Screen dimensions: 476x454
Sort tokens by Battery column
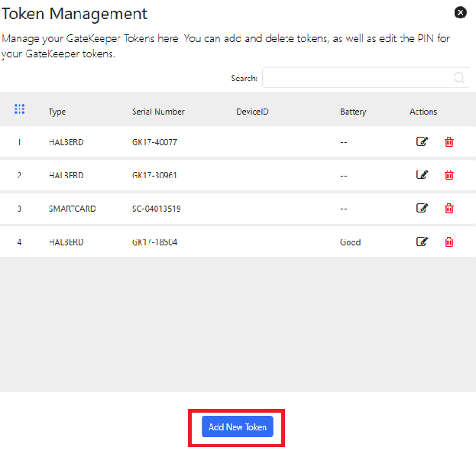pos(353,112)
